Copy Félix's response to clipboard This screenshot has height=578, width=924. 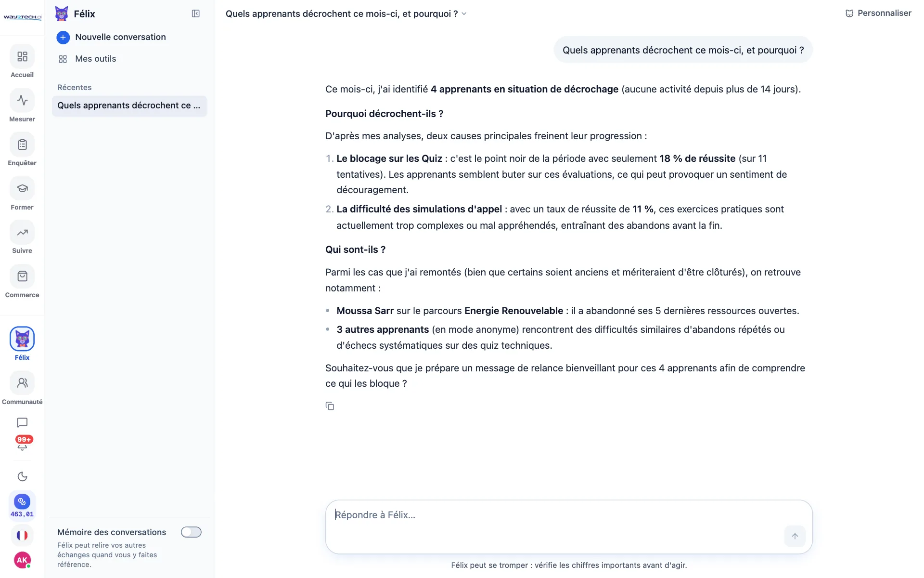click(x=330, y=406)
